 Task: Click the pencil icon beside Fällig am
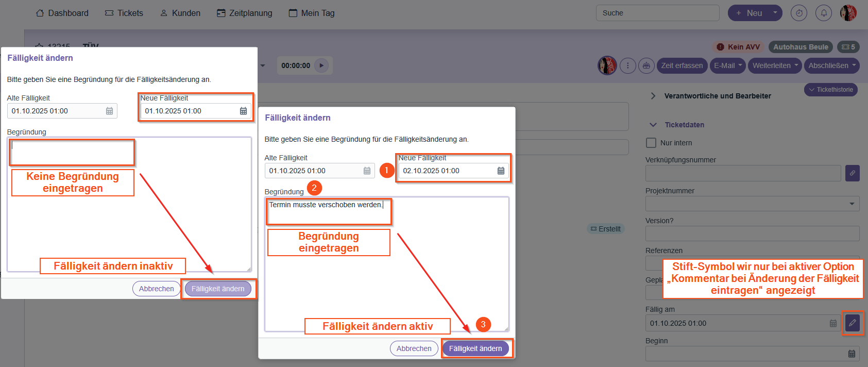coord(853,323)
